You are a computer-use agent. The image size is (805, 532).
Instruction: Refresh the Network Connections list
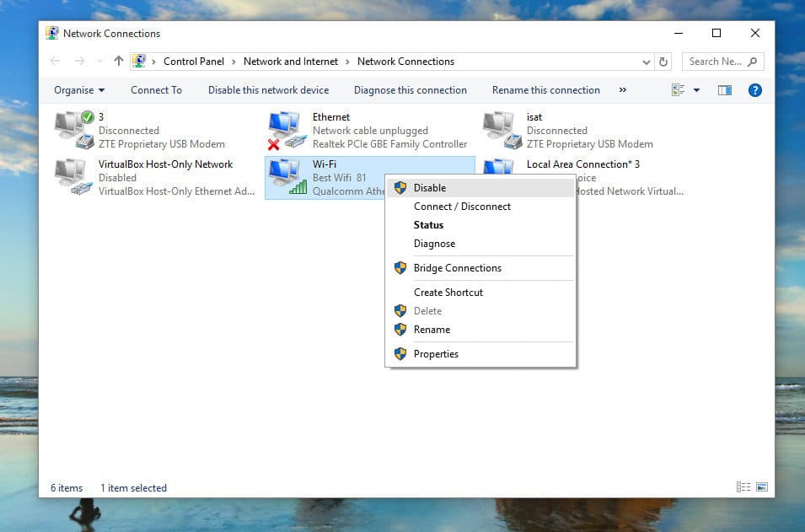pos(663,62)
